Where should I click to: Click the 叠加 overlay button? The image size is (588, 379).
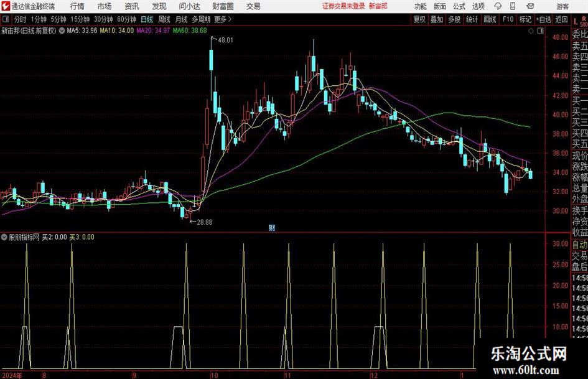[x=437, y=19]
